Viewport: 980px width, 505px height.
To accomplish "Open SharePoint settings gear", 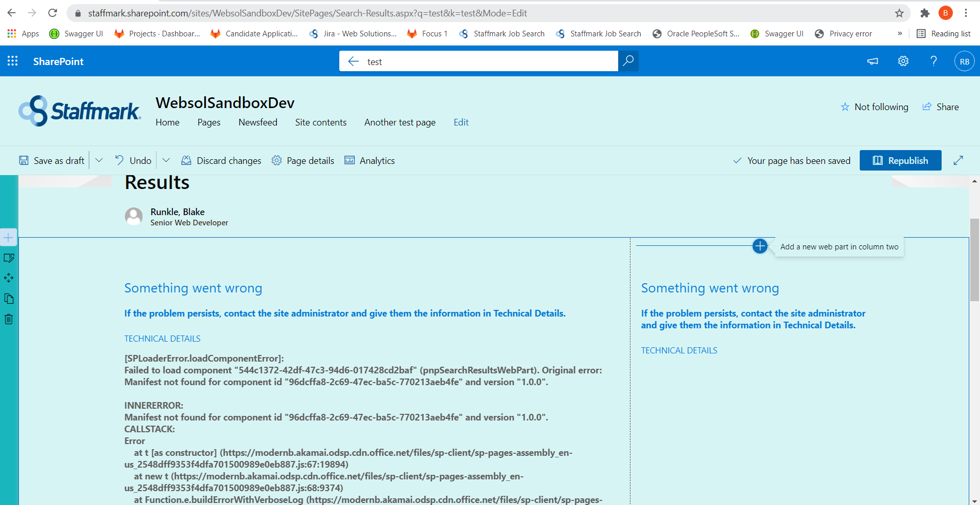I will (x=903, y=61).
